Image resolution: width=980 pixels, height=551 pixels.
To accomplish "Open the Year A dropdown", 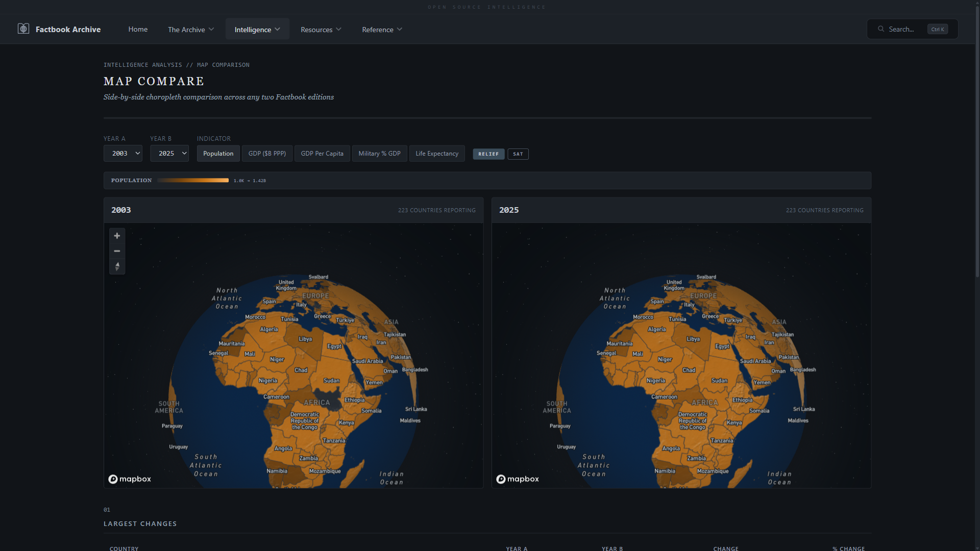I will [x=123, y=154].
